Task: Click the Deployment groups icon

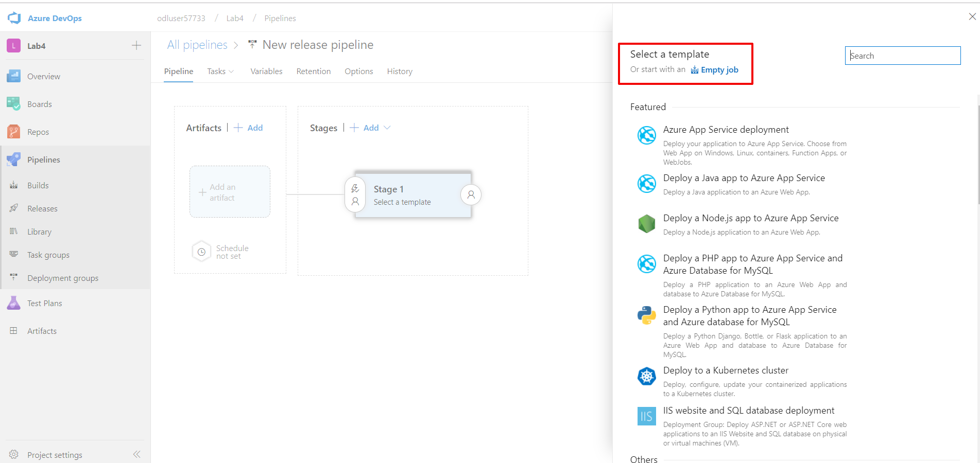Action: pos(14,278)
